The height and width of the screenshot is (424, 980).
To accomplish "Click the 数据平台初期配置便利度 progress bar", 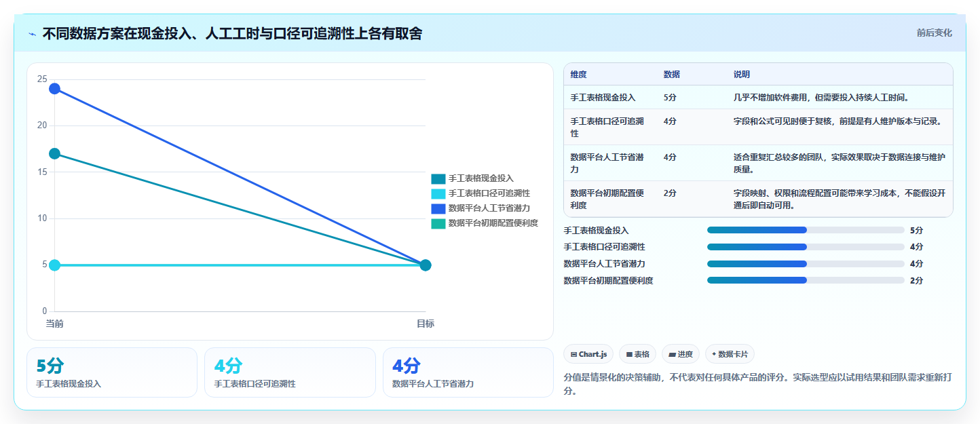I will (x=806, y=280).
